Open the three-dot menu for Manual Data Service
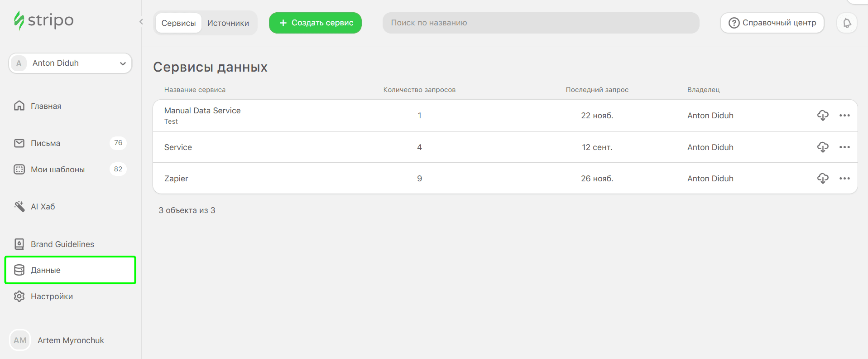The height and width of the screenshot is (359, 868). click(x=844, y=116)
